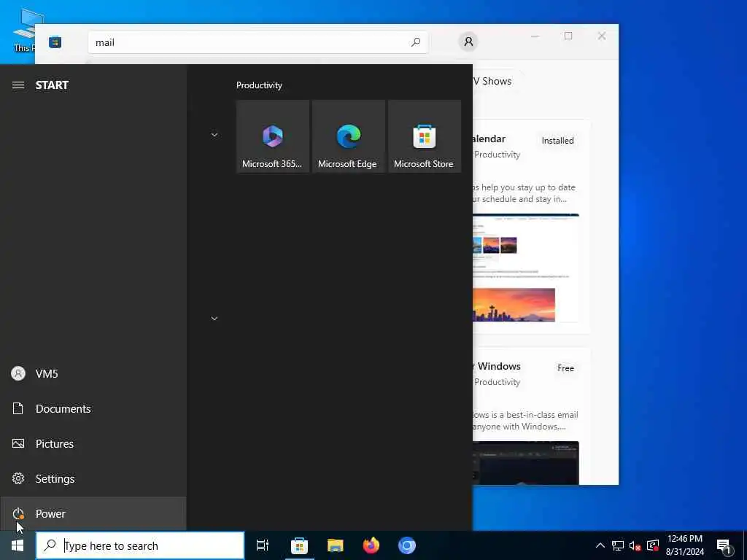747x560 pixels.
Task: Launch Firefox from the taskbar
Action: click(x=371, y=545)
